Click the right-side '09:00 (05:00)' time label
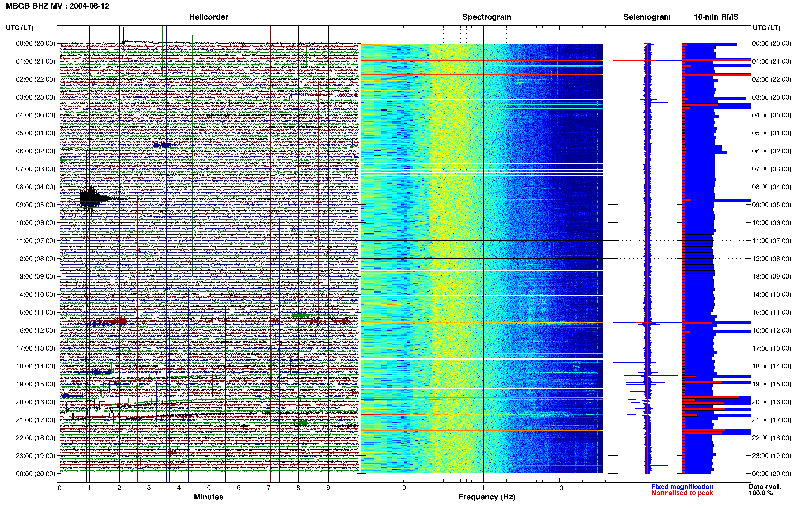Image resolution: width=812 pixels, height=508 pixels. point(772,205)
